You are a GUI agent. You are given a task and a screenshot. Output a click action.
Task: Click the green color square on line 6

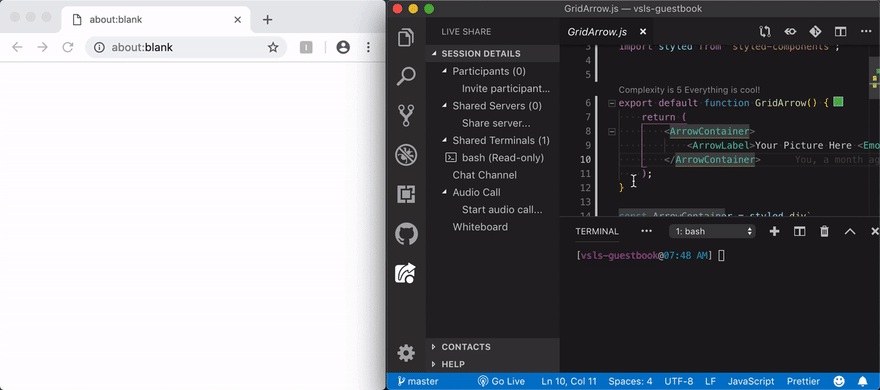coord(838,102)
